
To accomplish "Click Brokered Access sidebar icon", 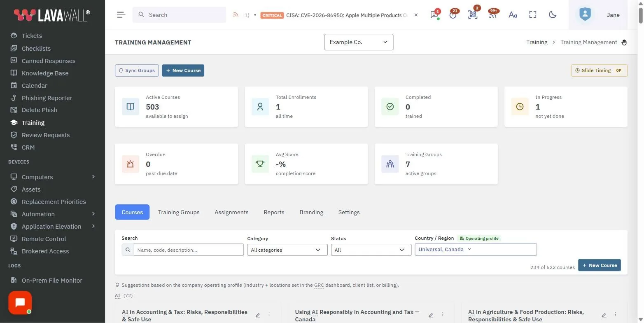I will pyautogui.click(x=14, y=251).
